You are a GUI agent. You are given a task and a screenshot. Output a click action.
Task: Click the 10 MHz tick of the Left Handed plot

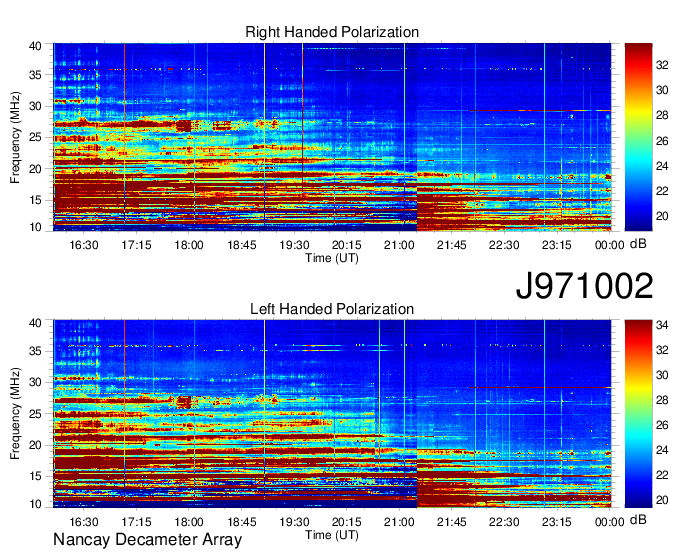tap(35, 504)
